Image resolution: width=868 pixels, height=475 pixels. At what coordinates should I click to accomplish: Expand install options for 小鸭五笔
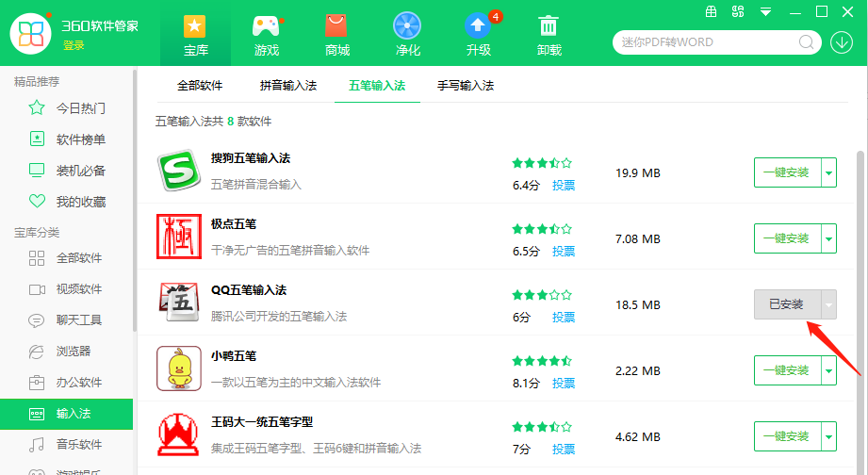point(828,370)
